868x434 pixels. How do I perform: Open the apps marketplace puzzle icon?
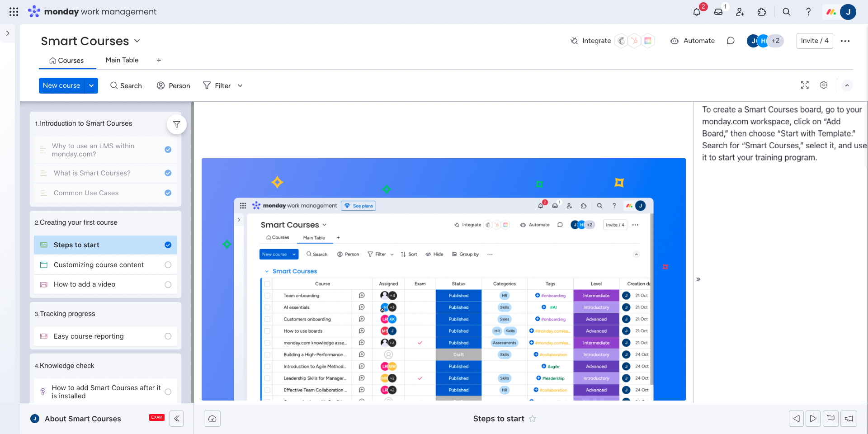pos(762,12)
